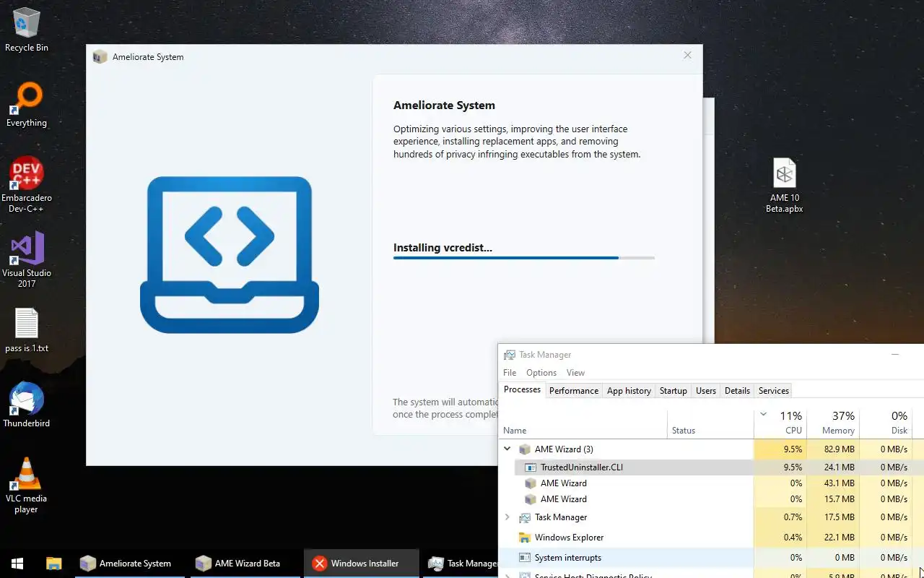924x578 pixels.
Task: Select the Windows Explorer process row
Action: click(711, 538)
